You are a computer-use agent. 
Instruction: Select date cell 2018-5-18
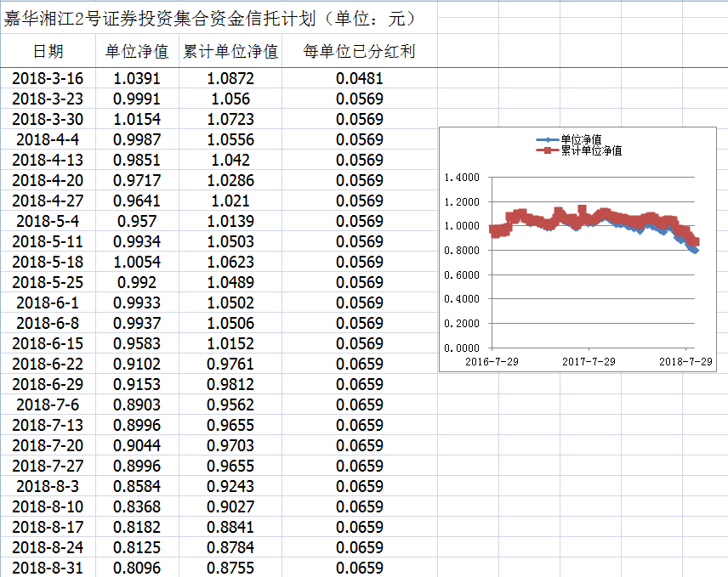[x=48, y=262]
